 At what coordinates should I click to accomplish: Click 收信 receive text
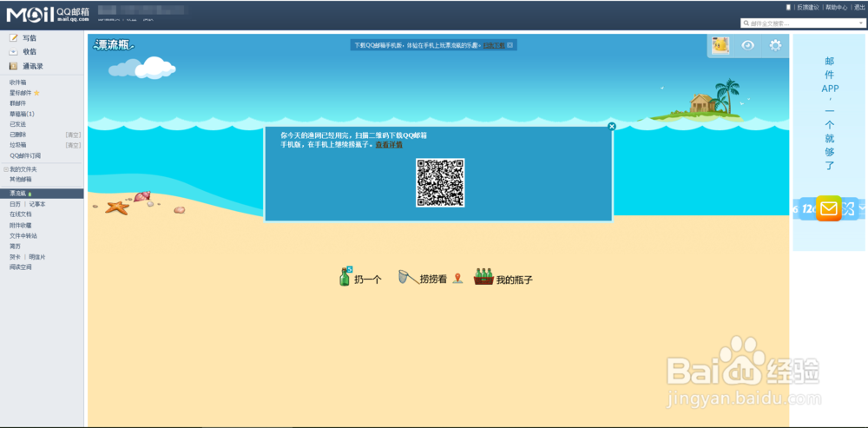coord(30,52)
